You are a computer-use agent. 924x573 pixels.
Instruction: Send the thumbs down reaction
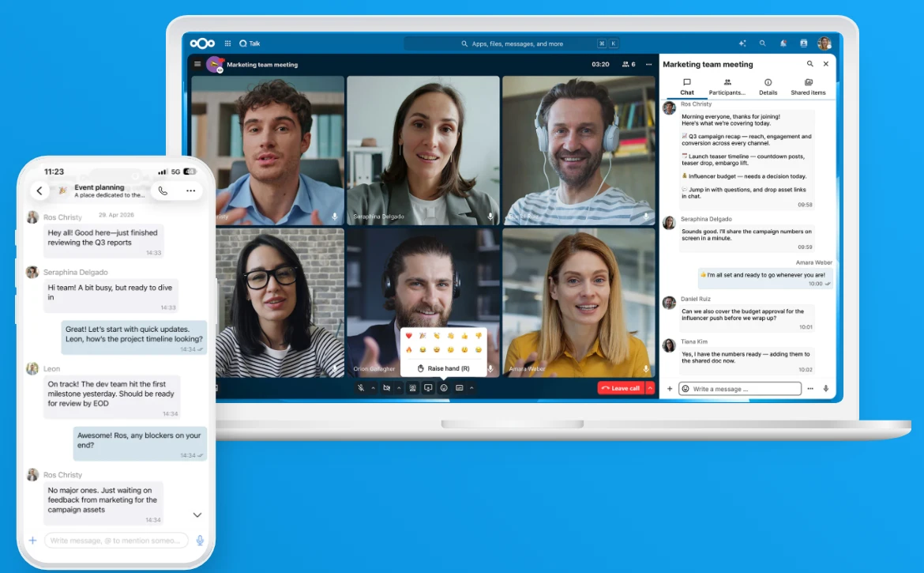point(479,336)
